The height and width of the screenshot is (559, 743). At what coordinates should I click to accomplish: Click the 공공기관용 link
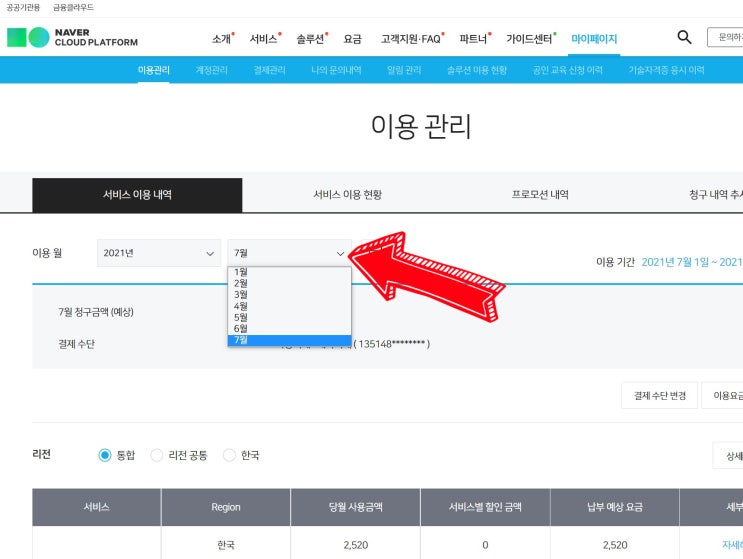coord(23,8)
